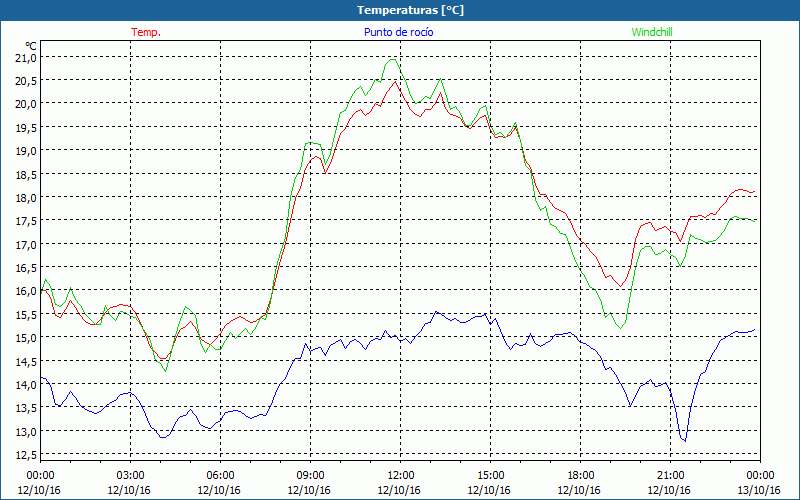Click the "17,5" y-axis value
Image resolution: width=800 pixels, height=500 pixels.
(x=28, y=221)
